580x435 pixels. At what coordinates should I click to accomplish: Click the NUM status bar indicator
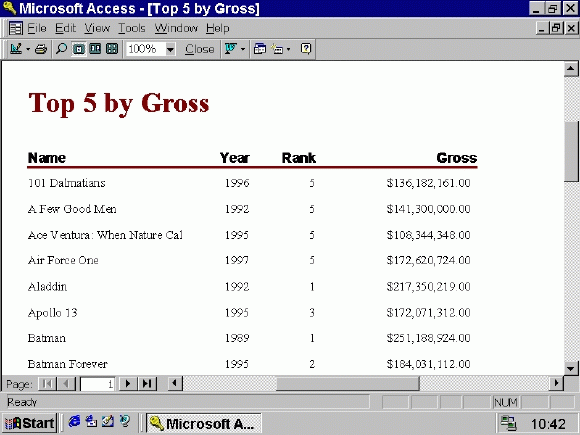pos(506,402)
